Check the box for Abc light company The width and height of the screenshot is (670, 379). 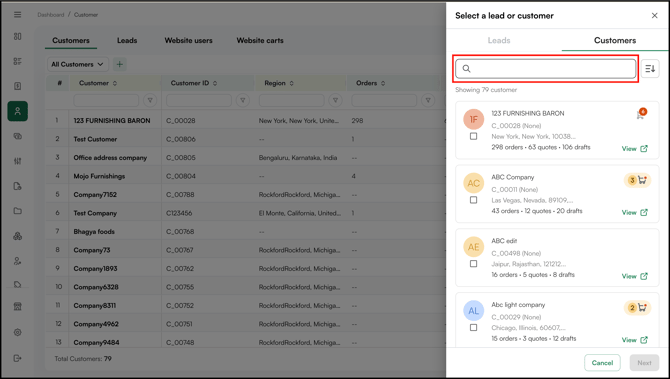[473, 327]
